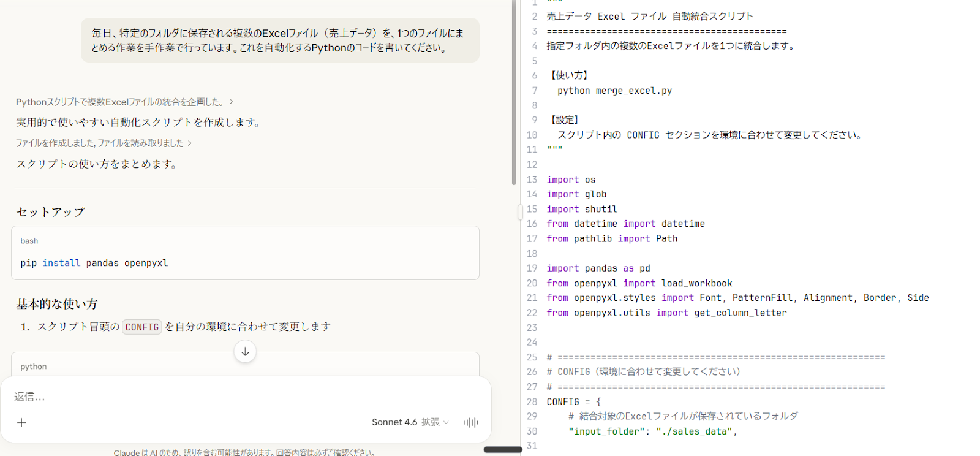Expand the 'Pythonスクリプトで複数Excelファイルの統合' thinking summary

tap(124, 102)
